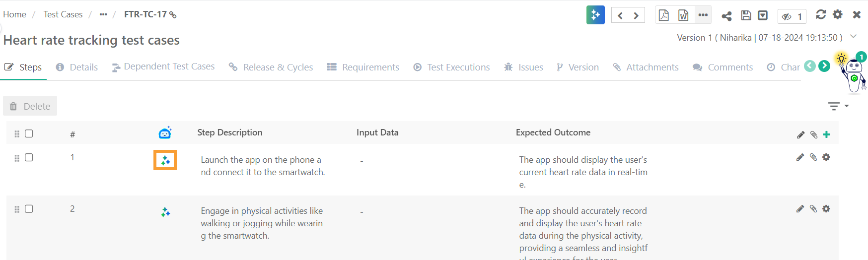
Task: Open the filter options dropdown
Action: pyautogui.click(x=838, y=106)
